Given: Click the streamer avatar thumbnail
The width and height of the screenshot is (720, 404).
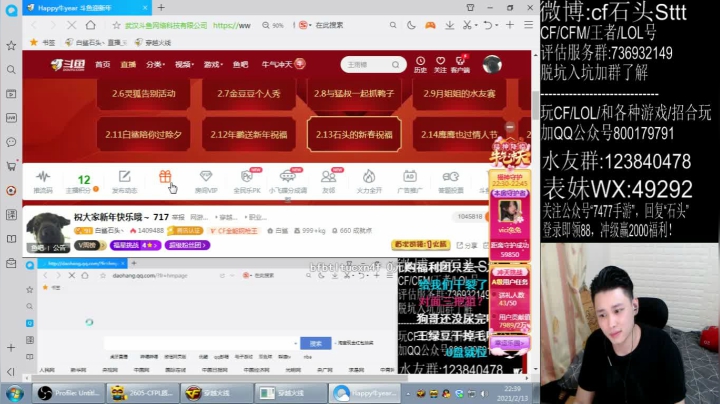Looking at the screenshot, I should (47, 232).
